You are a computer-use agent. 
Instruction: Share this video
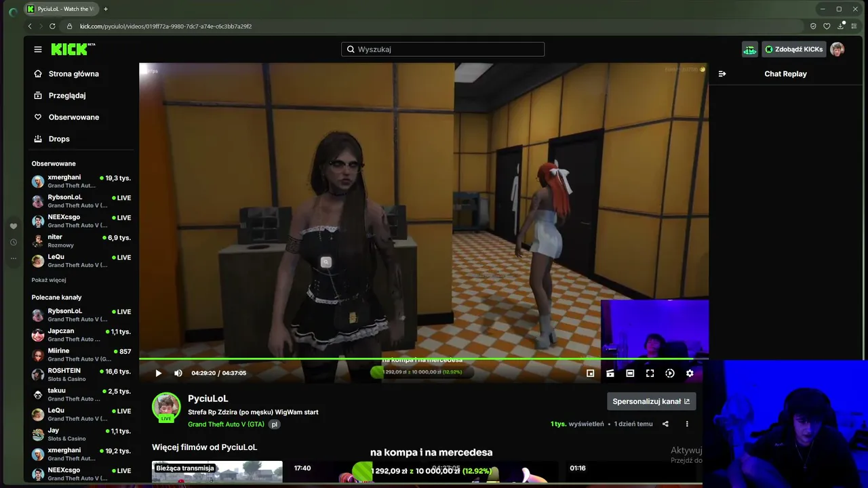(665, 424)
